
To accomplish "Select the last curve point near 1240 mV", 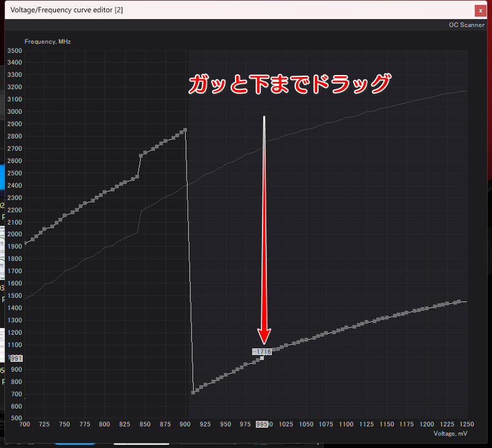I will (x=458, y=302).
